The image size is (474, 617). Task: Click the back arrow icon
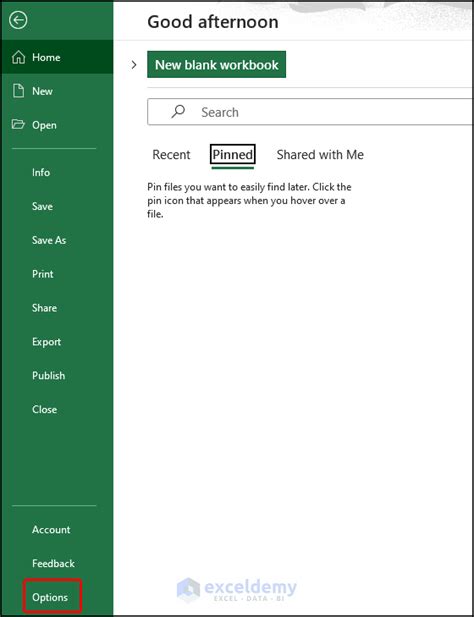[18, 20]
